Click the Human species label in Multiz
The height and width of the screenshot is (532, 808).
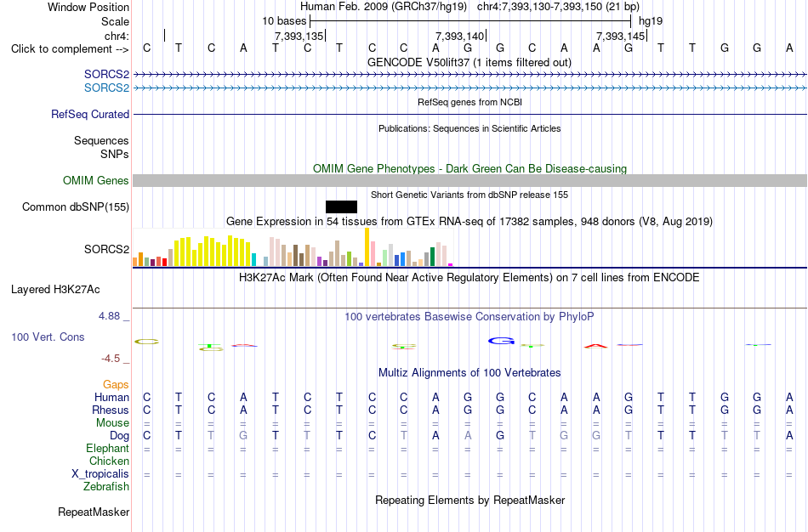click(x=111, y=397)
